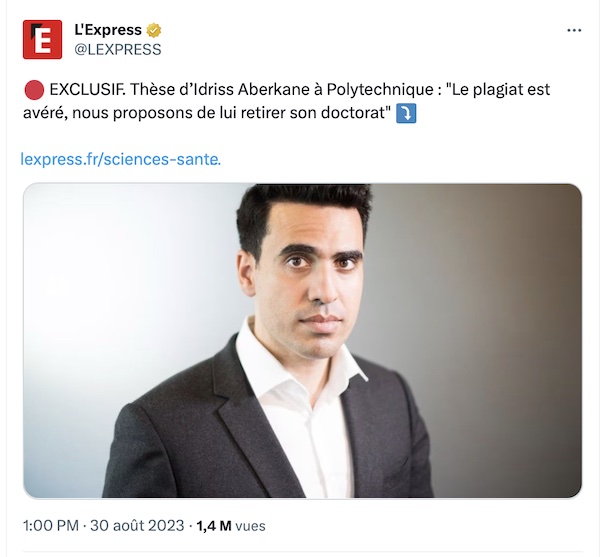Click the red circle emoji
600x557 pixels.
click(34, 91)
